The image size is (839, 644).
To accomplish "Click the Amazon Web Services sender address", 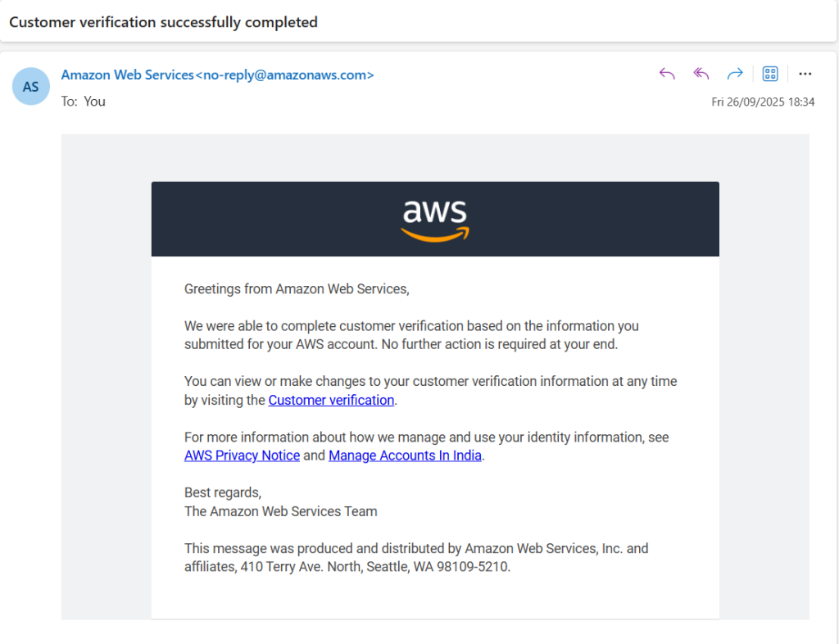I will (x=218, y=75).
